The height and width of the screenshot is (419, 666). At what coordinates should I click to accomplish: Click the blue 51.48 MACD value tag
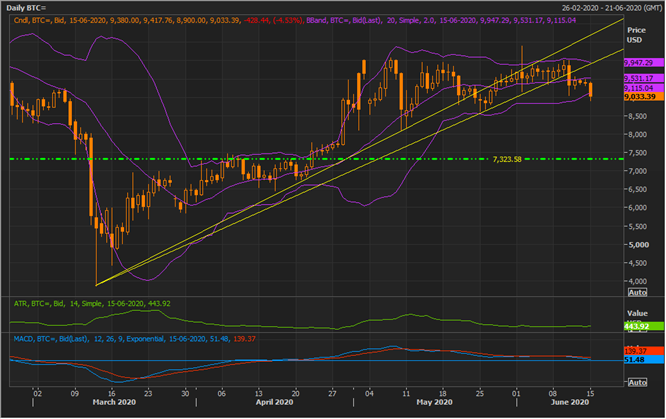(643, 360)
